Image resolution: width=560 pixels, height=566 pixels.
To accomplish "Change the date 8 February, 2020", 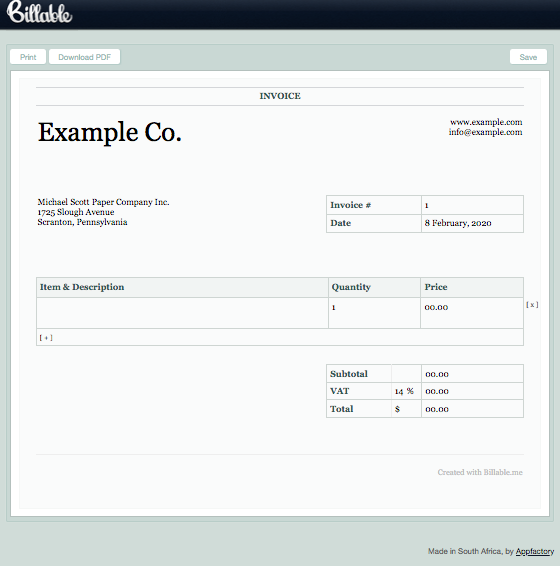I will pyautogui.click(x=458, y=223).
